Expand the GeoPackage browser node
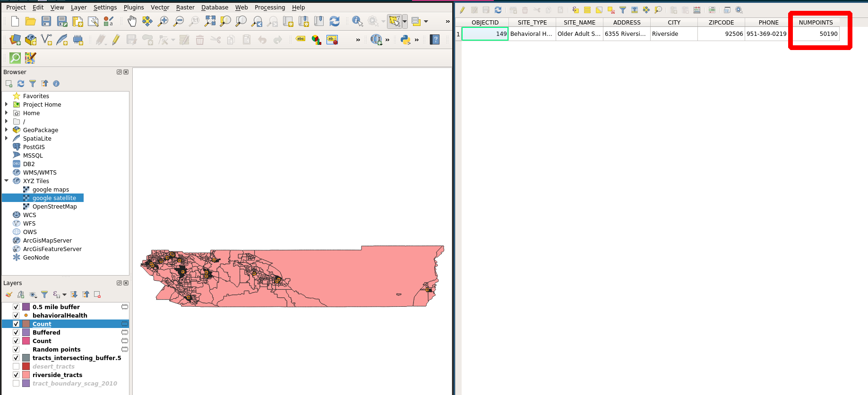Viewport: 868px width, 395px height. point(7,130)
